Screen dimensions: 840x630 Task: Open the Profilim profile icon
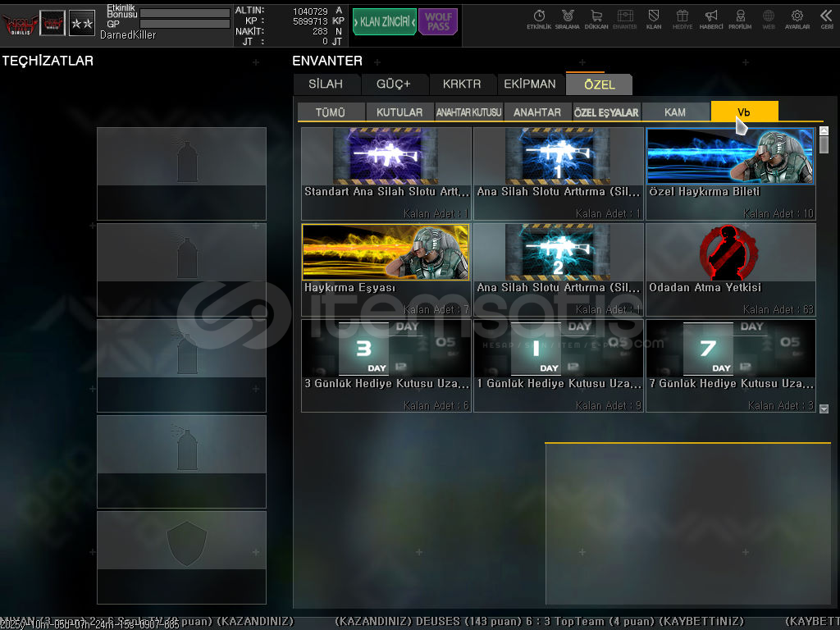(x=740, y=19)
